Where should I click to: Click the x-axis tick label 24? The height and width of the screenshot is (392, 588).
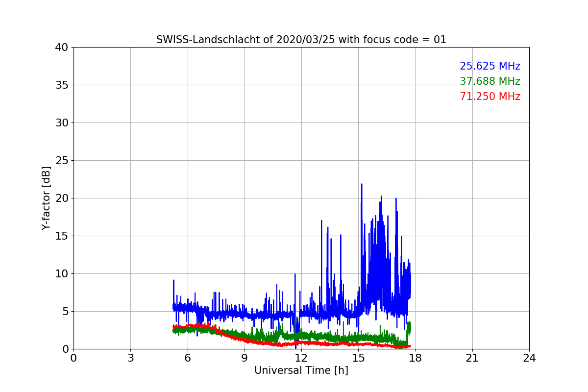pos(529,358)
